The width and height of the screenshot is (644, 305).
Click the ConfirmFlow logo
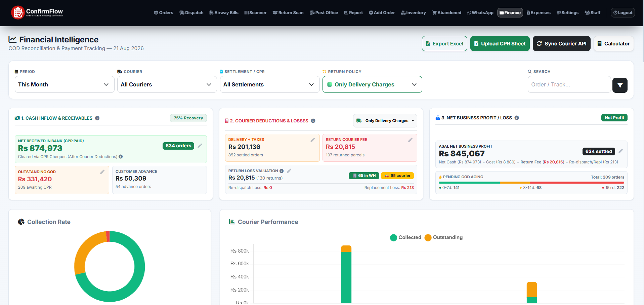(37, 12)
